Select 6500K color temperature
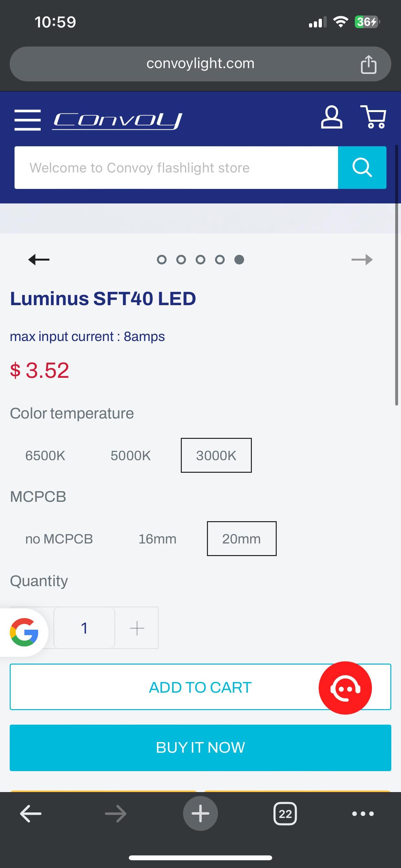The height and width of the screenshot is (868, 401). click(45, 456)
